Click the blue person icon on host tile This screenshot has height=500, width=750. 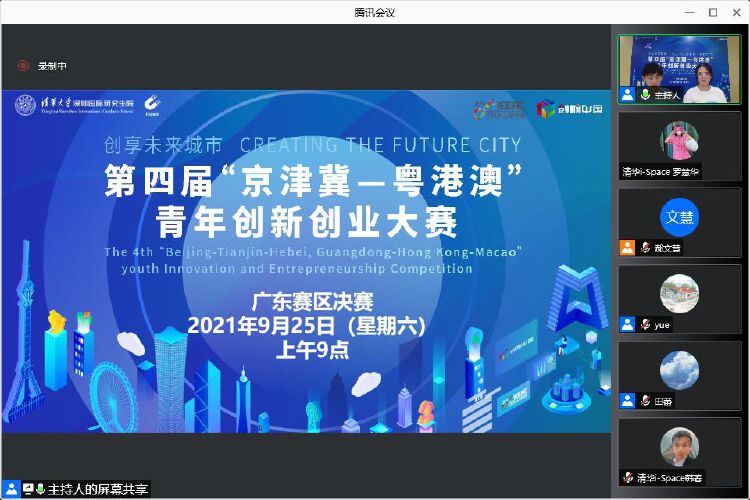pos(627,95)
